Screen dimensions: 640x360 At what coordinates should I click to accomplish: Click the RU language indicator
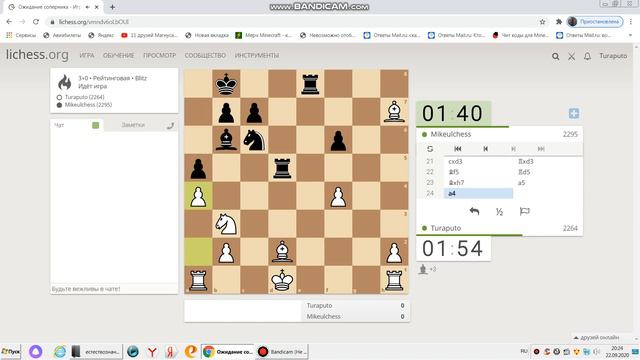click(524, 351)
